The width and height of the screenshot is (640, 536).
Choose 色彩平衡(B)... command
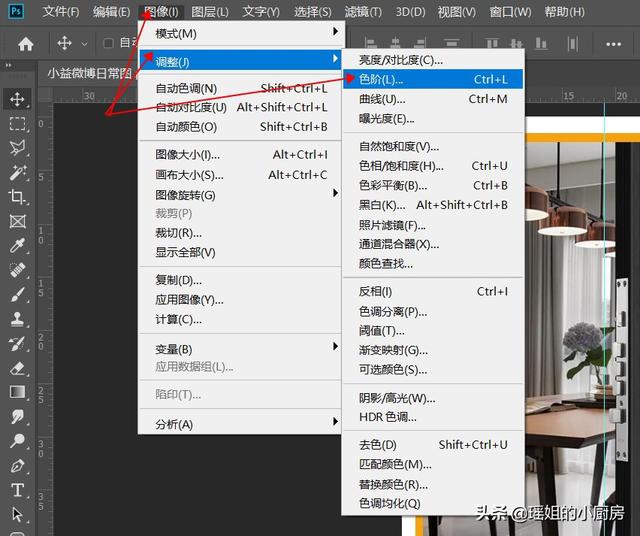[x=433, y=185]
